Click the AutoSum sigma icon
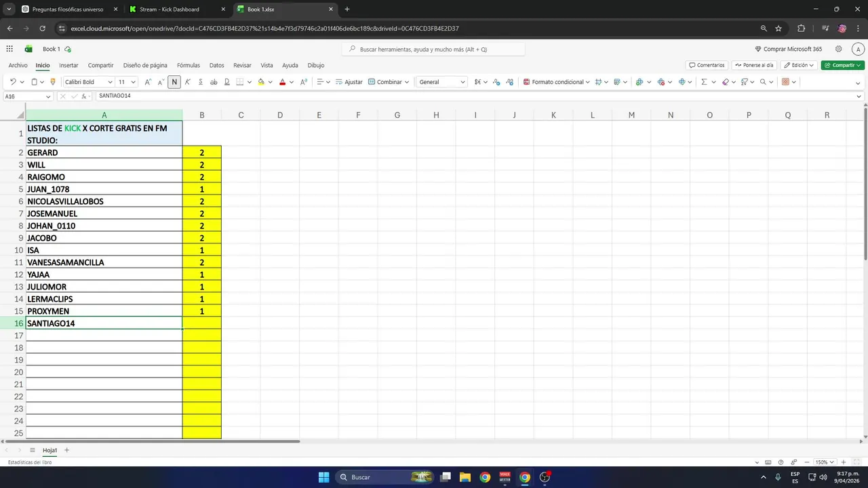 click(704, 82)
